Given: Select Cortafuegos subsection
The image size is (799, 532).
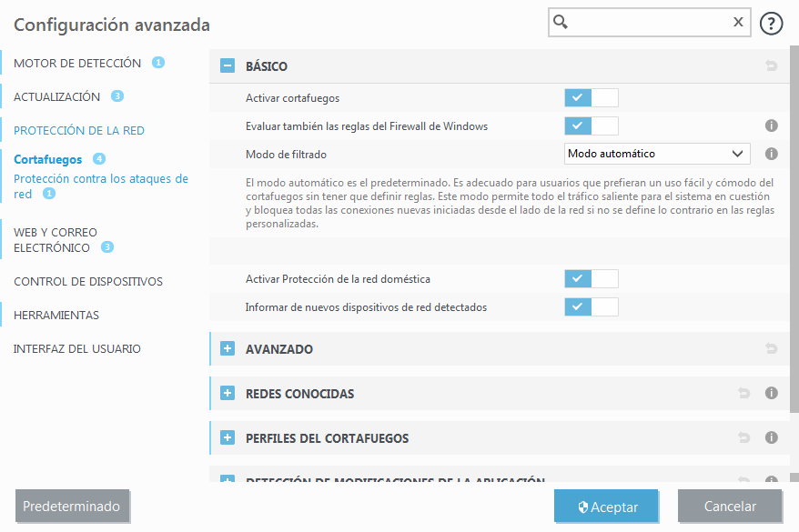Looking at the screenshot, I should pyautogui.click(x=48, y=159).
